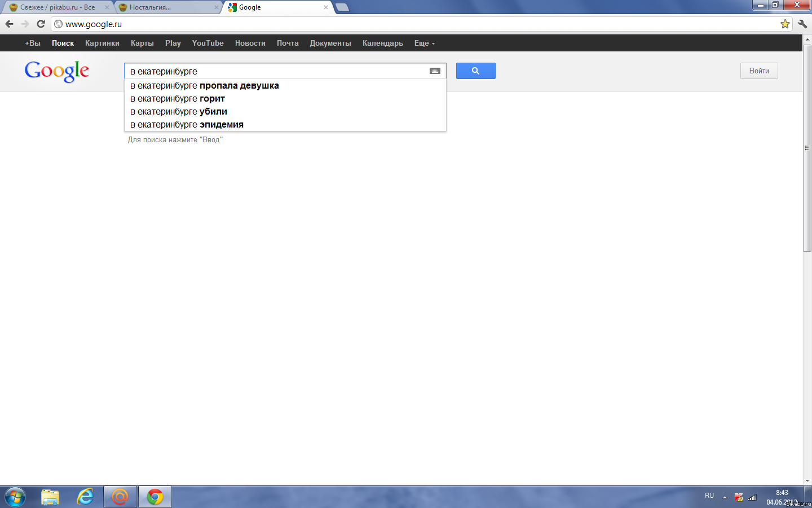Open the on-screen keyboard icon in search box

pyautogui.click(x=435, y=71)
